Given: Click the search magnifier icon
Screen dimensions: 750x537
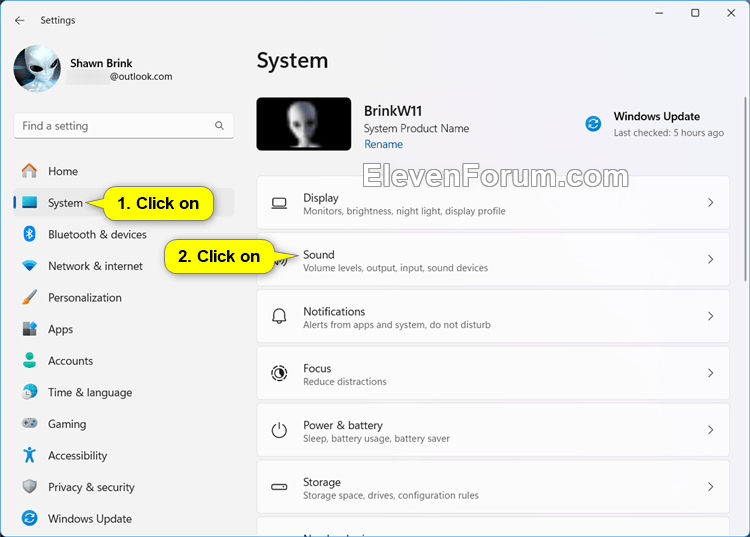Looking at the screenshot, I should (219, 125).
